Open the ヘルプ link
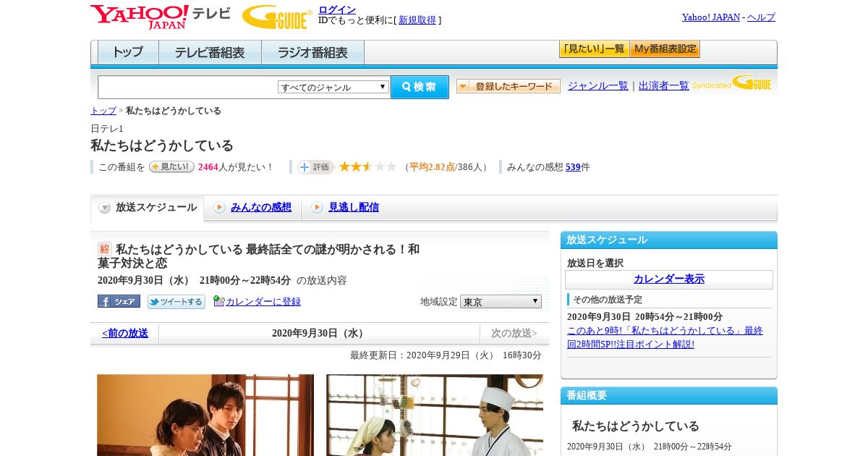868x456 pixels. [761, 17]
